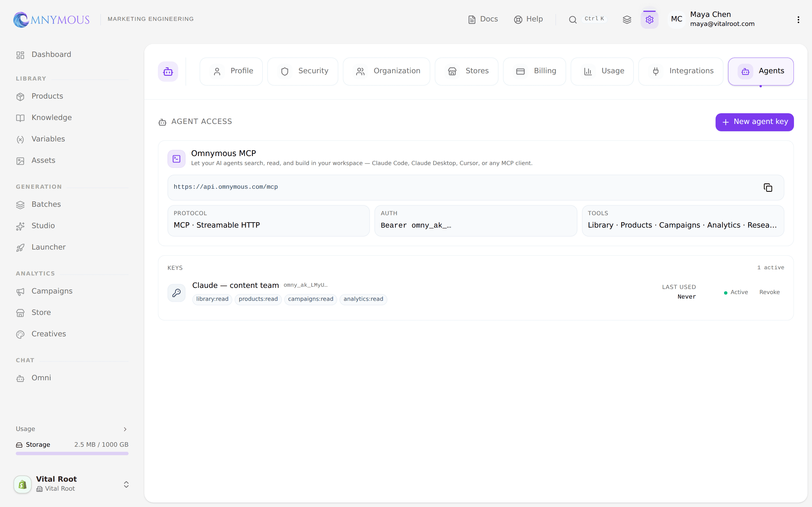Screen dimensions: 812x507
Task: Click the robot icon left of Profile tab
Action: pyautogui.click(x=168, y=72)
